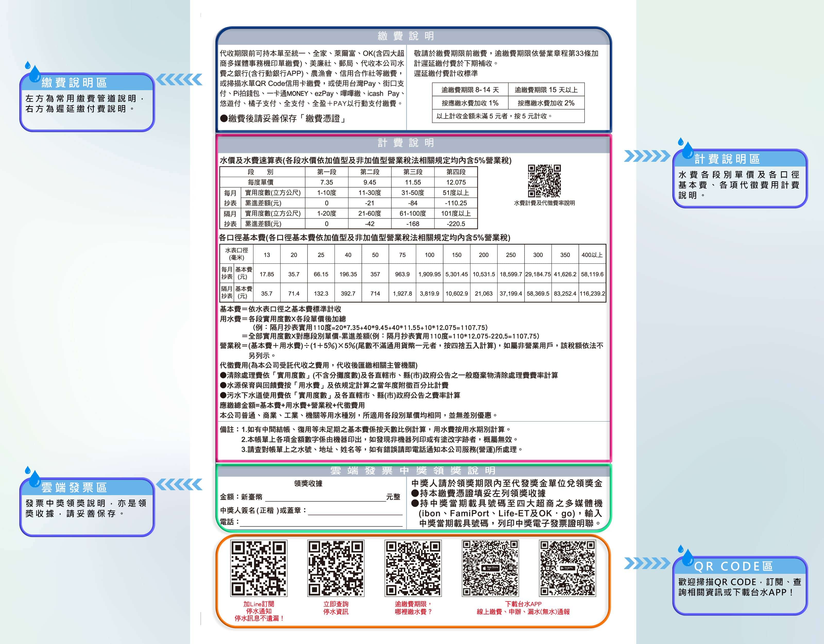Click the 第一段 column header
The image size is (824, 644).
tap(327, 172)
